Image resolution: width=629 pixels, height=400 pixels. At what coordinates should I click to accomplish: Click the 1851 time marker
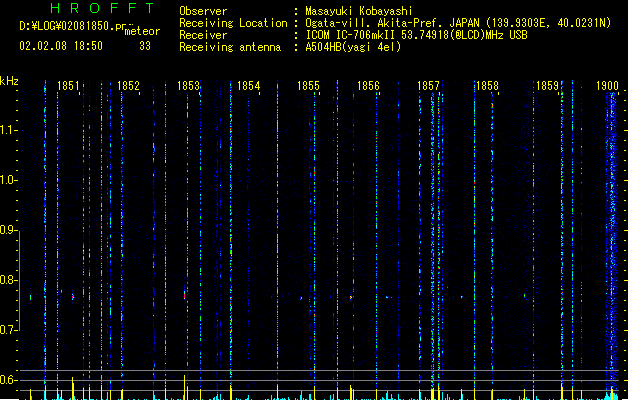tap(68, 86)
